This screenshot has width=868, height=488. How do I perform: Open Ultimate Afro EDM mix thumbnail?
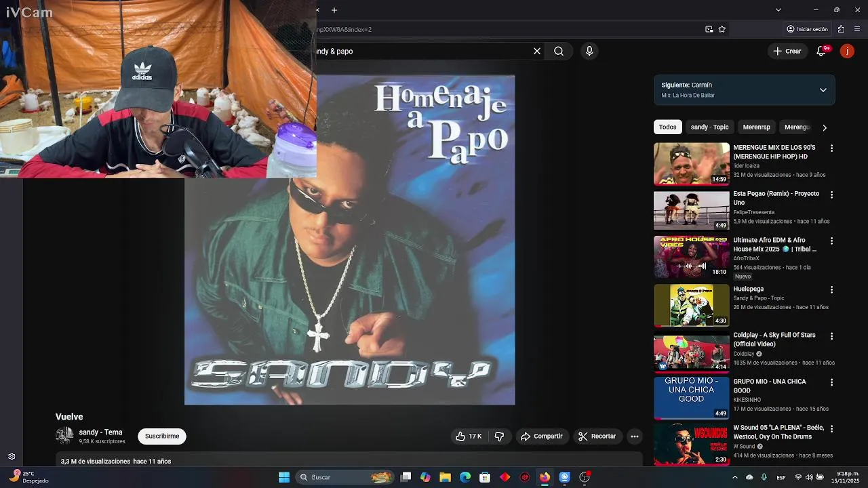point(691,257)
